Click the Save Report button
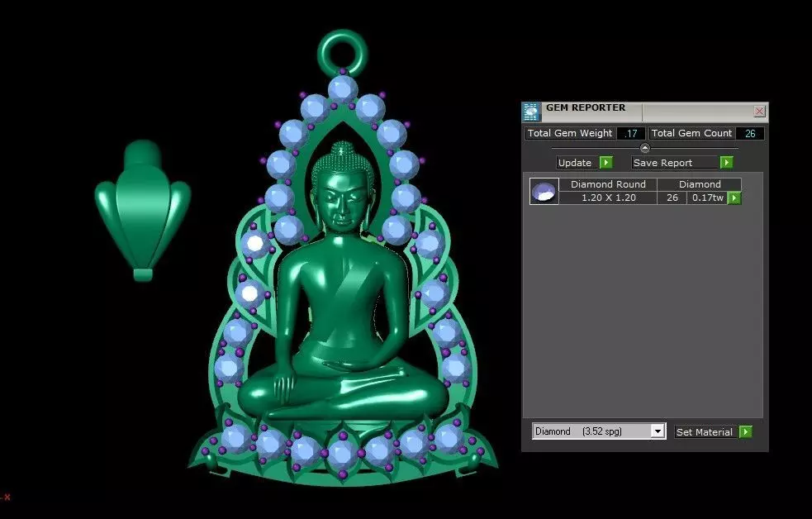 coord(675,163)
